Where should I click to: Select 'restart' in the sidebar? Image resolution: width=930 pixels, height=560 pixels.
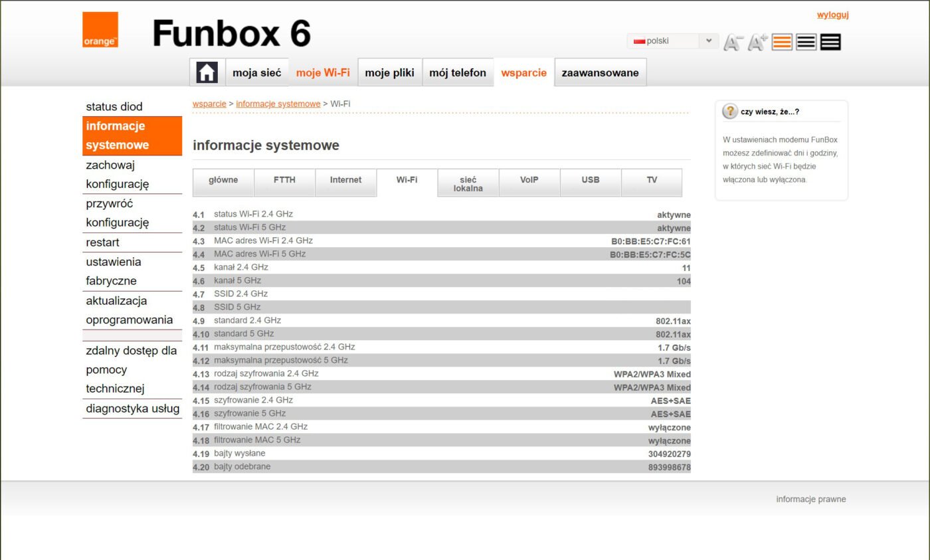[x=102, y=242]
